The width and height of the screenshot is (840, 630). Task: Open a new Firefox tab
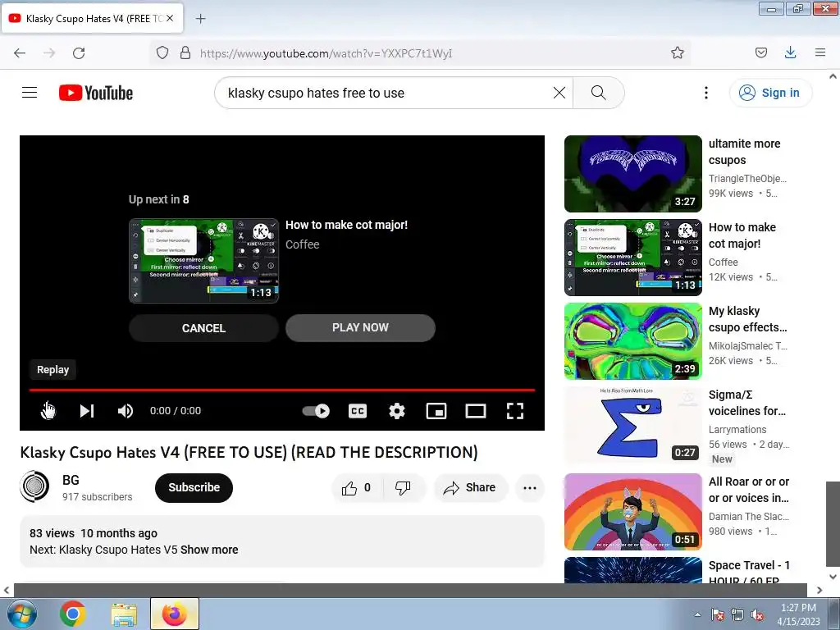(200, 19)
